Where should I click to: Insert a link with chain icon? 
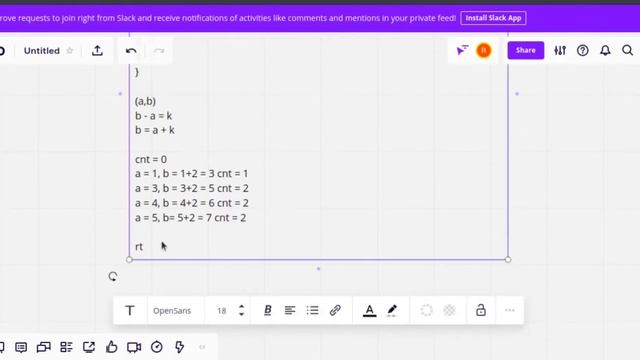335,310
